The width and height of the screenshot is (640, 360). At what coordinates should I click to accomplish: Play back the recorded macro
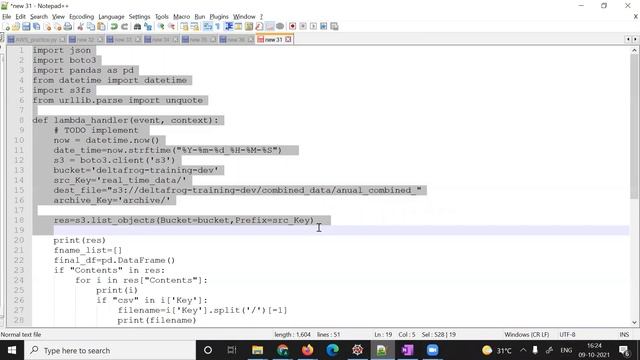coord(313,27)
